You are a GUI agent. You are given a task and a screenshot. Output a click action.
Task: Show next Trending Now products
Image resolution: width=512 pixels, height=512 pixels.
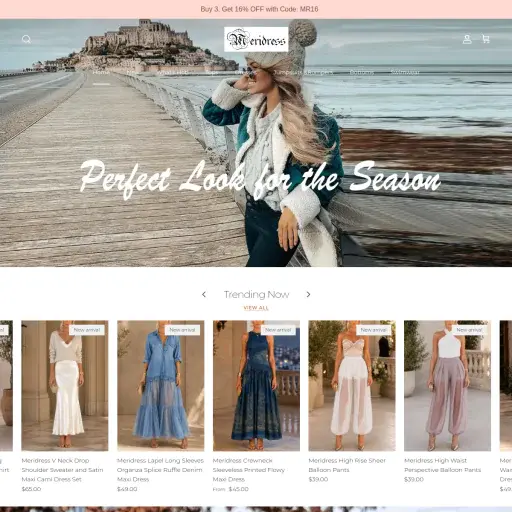tap(308, 294)
